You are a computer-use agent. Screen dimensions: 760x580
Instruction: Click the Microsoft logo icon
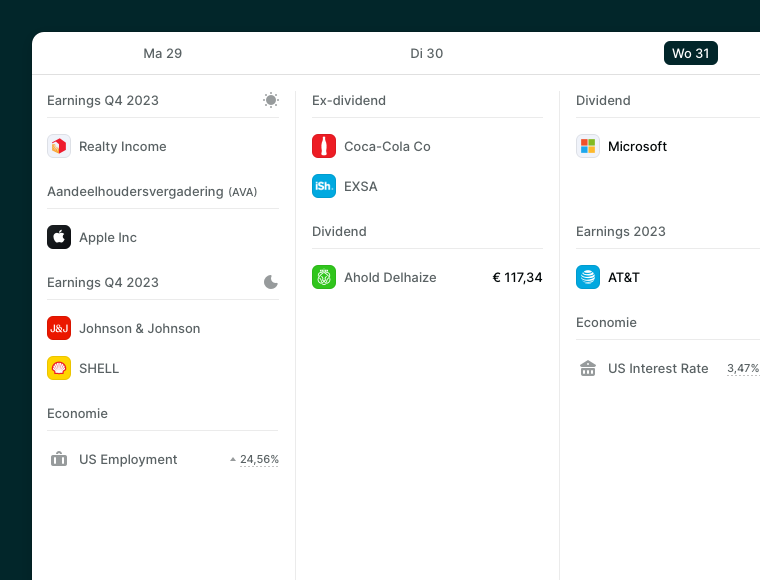coord(588,146)
